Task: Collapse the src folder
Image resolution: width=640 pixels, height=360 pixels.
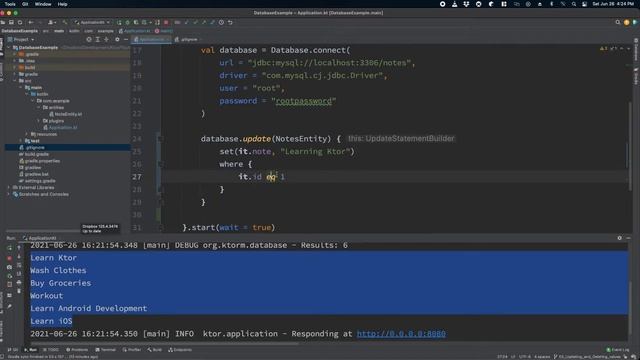Action: 15,81
